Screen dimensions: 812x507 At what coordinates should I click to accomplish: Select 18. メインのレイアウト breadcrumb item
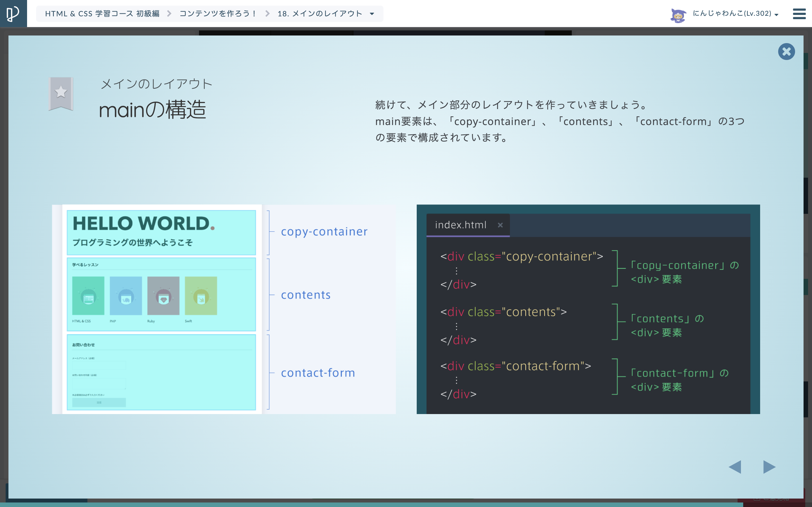coord(320,14)
